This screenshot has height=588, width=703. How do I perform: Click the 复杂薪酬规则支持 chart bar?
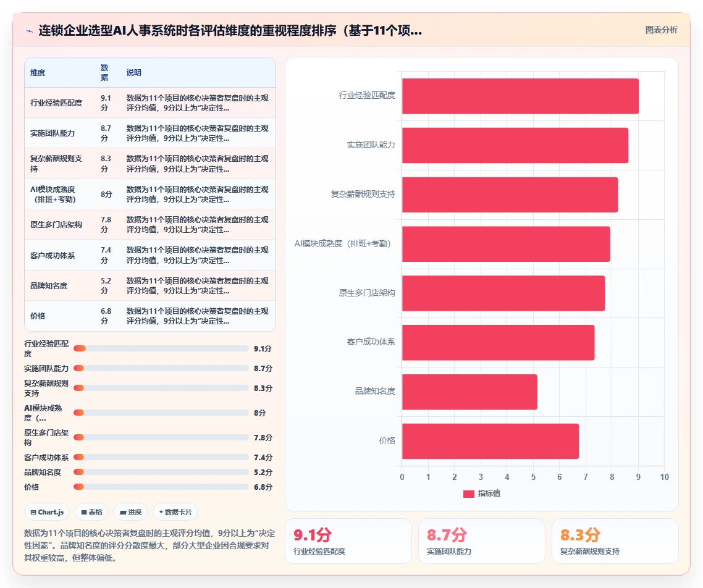[510, 195]
